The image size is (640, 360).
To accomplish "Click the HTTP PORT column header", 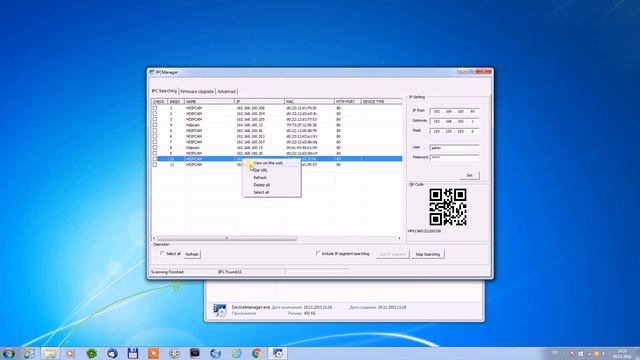I will point(347,101).
